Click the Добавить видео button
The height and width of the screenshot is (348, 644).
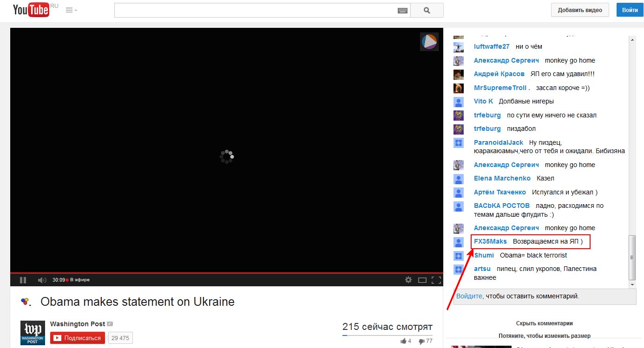(x=580, y=10)
